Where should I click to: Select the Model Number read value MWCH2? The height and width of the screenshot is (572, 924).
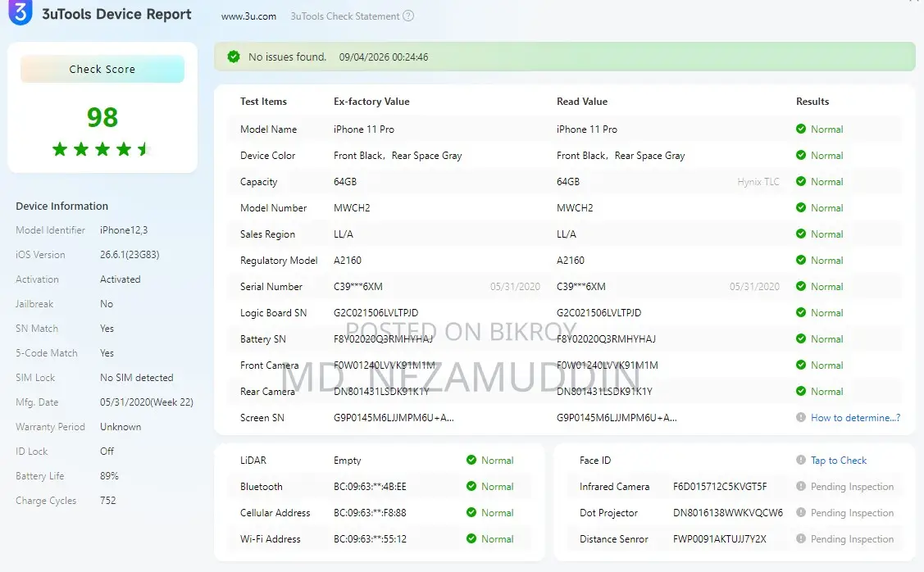pos(575,208)
